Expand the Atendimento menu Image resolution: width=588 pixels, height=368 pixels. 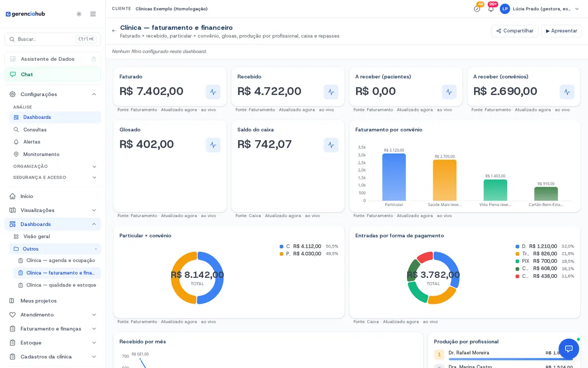click(94, 315)
